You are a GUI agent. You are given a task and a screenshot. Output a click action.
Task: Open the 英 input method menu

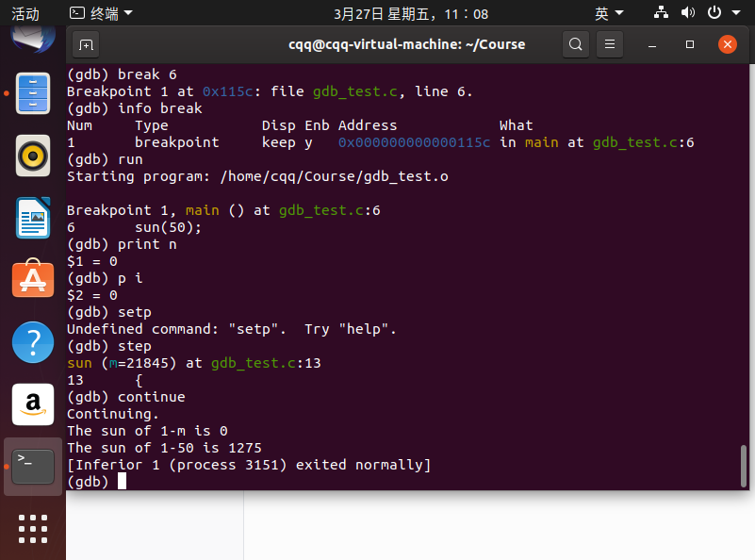click(609, 13)
